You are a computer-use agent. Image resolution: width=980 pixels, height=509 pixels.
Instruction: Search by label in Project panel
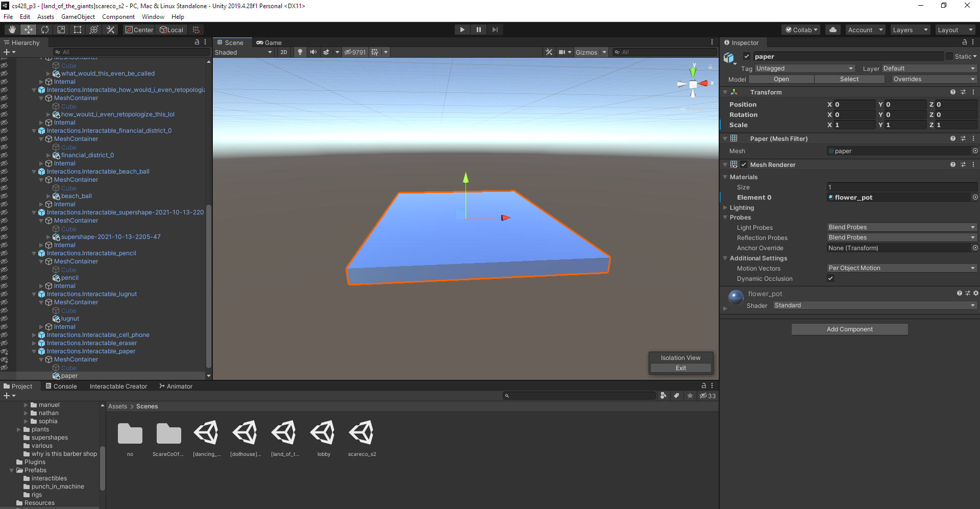click(676, 396)
